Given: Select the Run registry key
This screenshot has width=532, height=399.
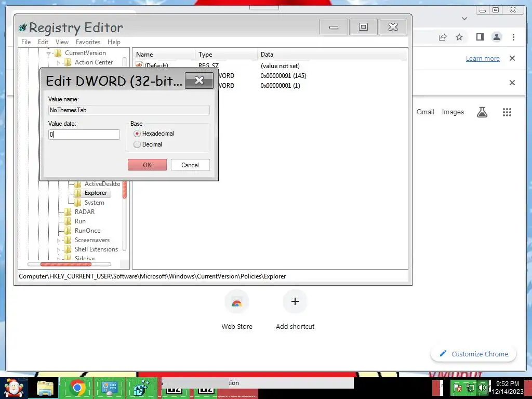Looking at the screenshot, I should [x=80, y=221].
